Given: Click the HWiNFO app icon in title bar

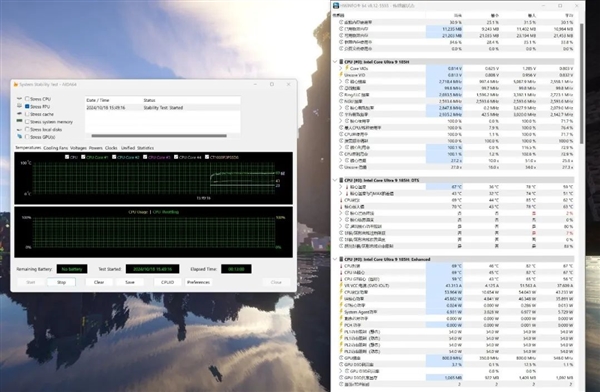Looking at the screenshot, I should [336, 5].
